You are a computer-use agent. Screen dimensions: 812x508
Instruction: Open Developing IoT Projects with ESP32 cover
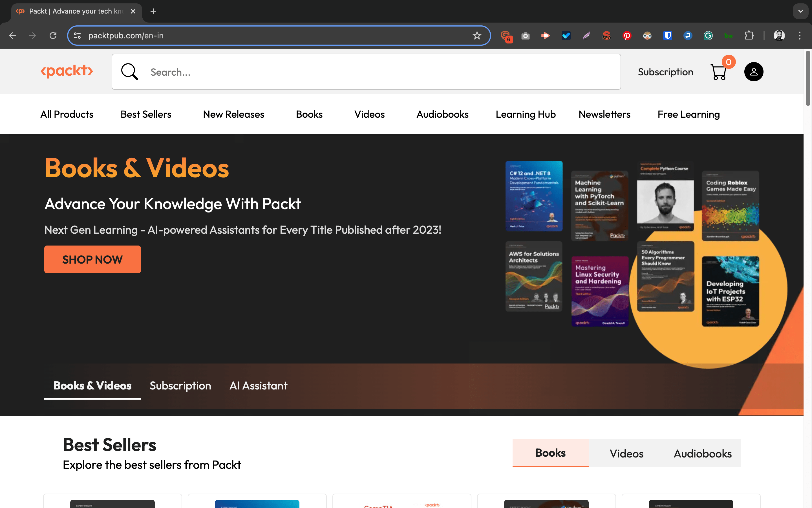point(731,291)
